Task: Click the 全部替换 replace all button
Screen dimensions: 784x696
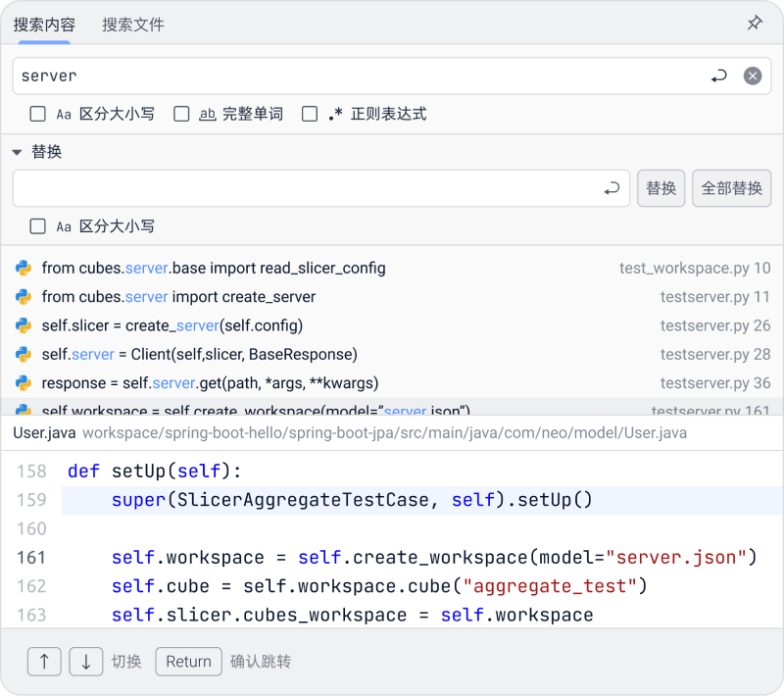Action: click(731, 188)
